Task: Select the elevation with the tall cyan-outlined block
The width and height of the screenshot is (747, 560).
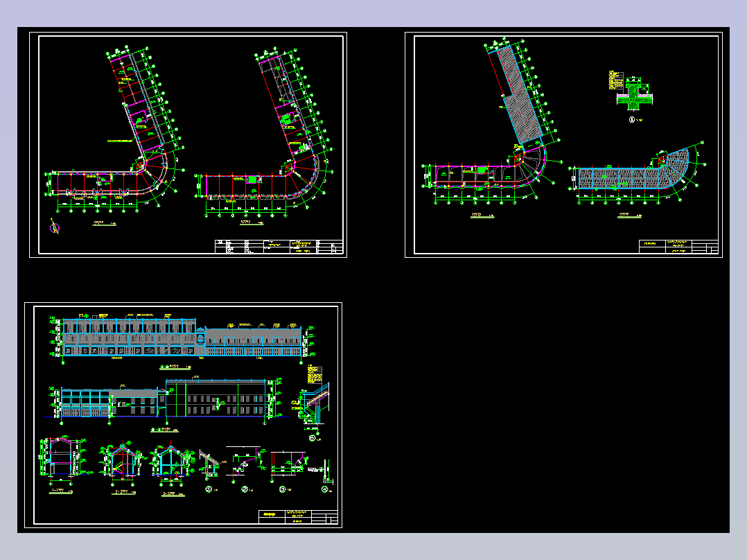Action: pyautogui.click(x=166, y=401)
